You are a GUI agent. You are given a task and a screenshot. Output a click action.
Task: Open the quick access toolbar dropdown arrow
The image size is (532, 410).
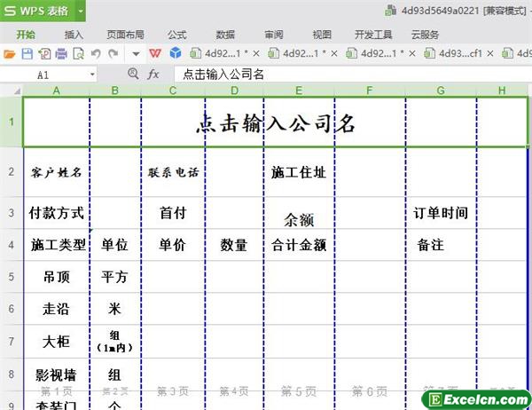pyautogui.click(x=135, y=54)
